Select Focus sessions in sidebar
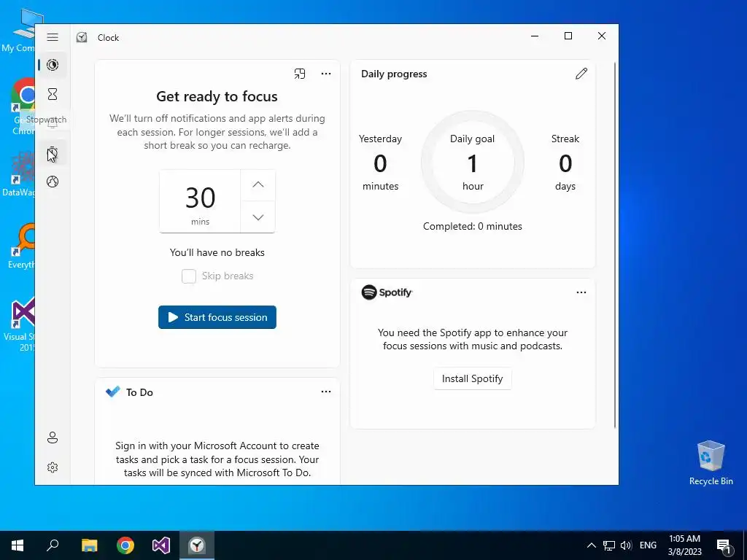Viewport: 747px width, 560px height. click(53, 65)
